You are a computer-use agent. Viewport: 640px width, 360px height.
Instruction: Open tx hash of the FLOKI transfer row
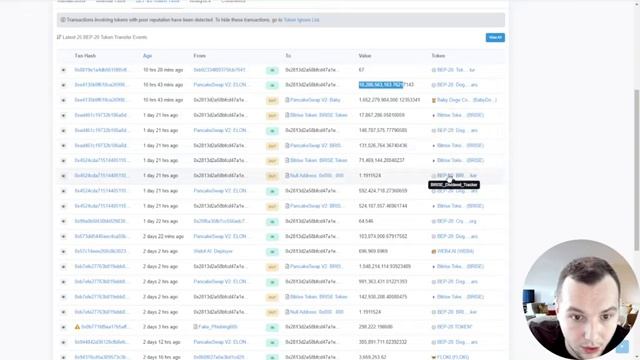(x=101, y=357)
